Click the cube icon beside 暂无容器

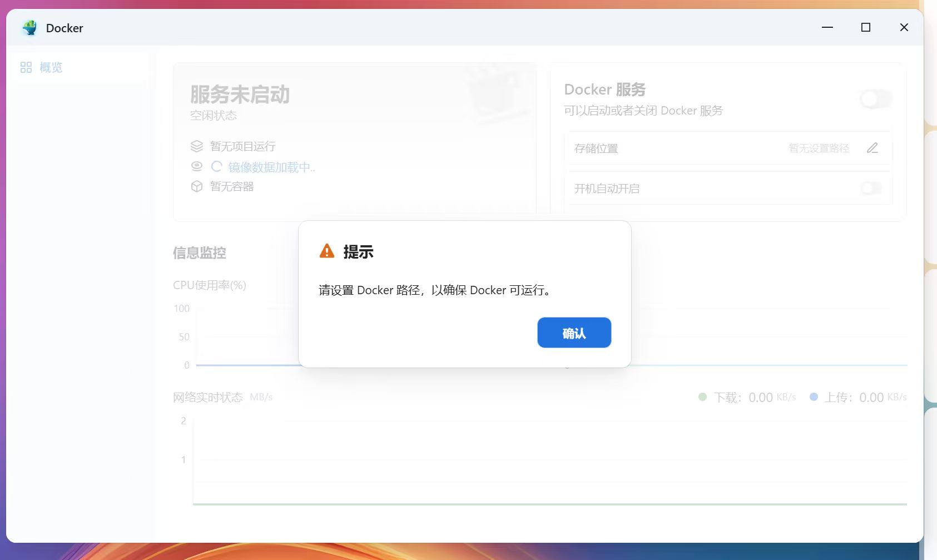197,186
